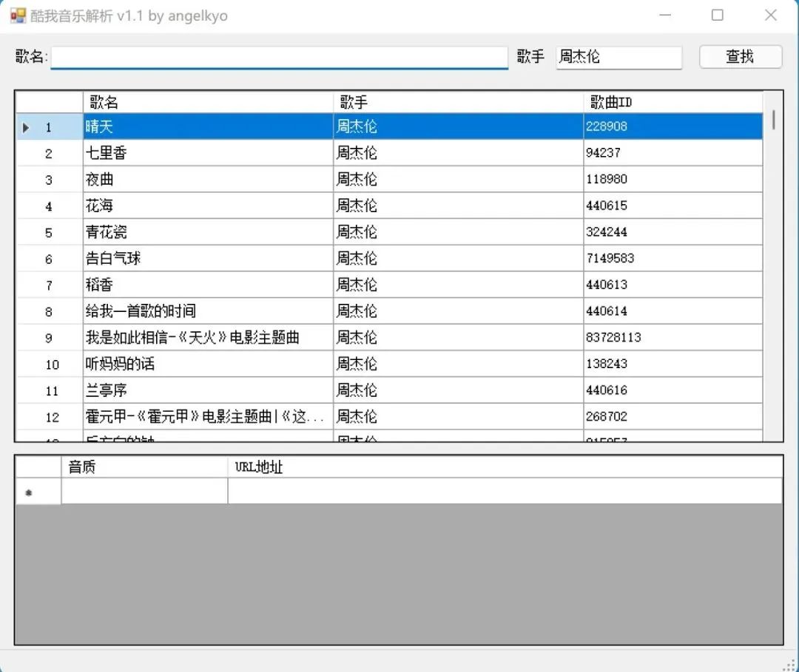Click the 歌曲ID column header
Image resolution: width=799 pixels, height=672 pixels.
[x=672, y=102]
